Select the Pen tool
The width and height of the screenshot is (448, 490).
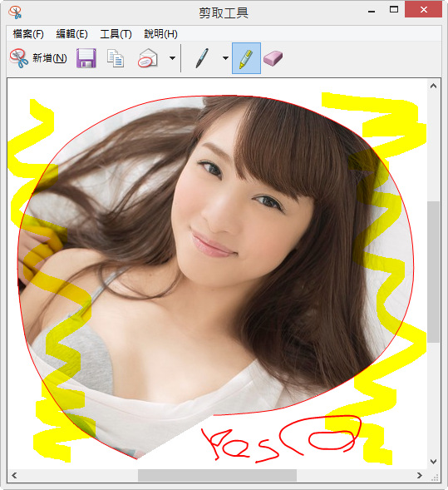202,58
